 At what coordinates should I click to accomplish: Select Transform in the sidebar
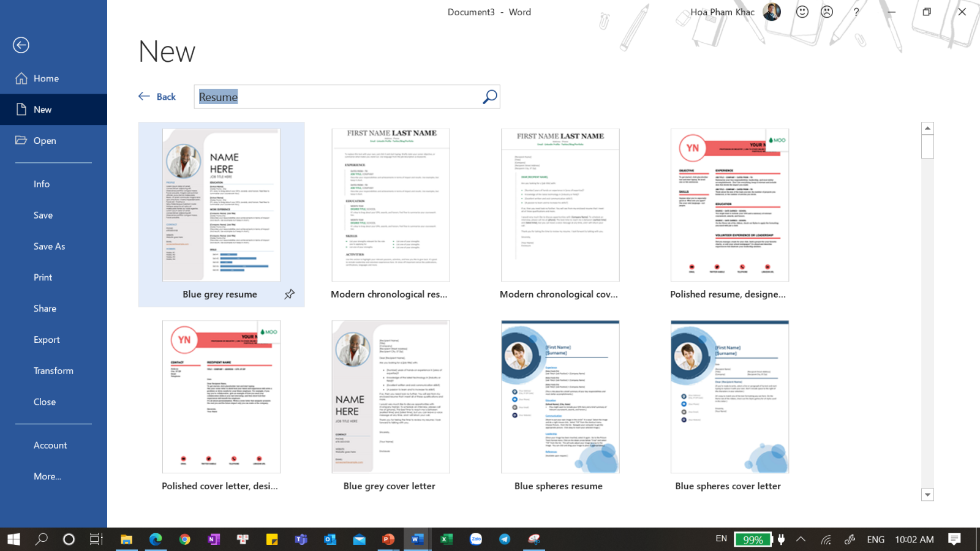pyautogui.click(x=53, y=371)
